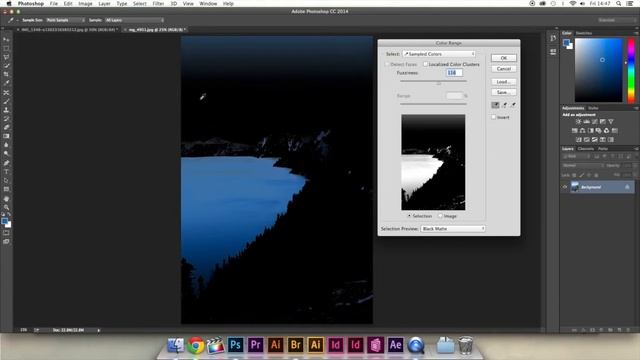Select the Selection radio button
This screenshot has width=640, height=360.
coord(409,216)
